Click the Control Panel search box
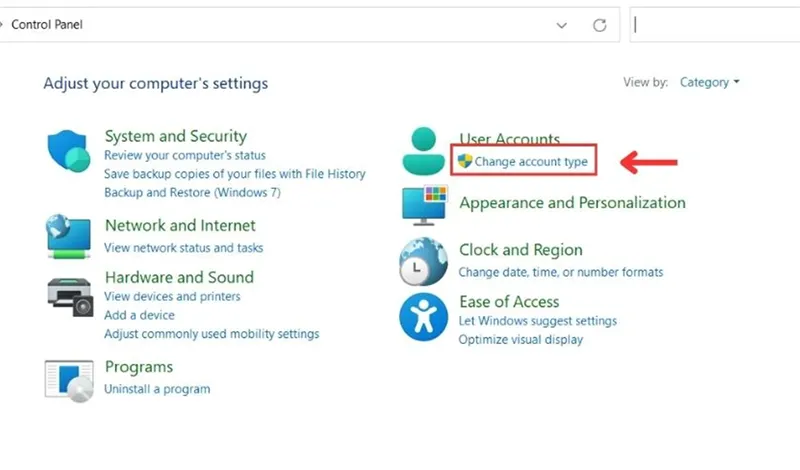Viewport: 800px width, 470px height. pos(715,24)
